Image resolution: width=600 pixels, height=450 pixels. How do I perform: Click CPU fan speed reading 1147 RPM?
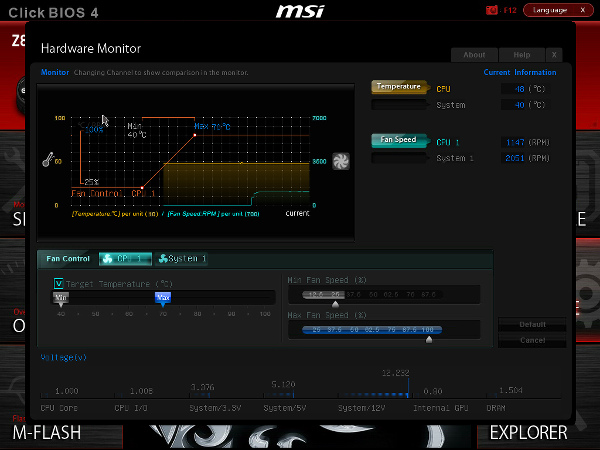[x=515, y=143]
